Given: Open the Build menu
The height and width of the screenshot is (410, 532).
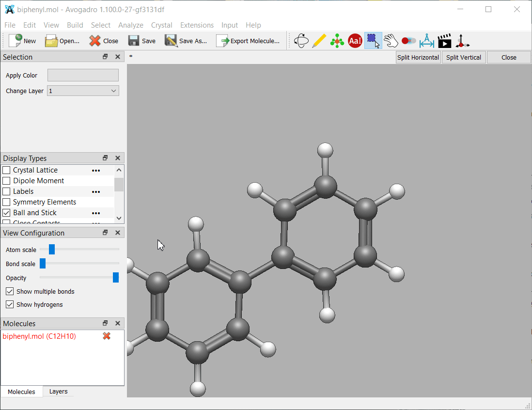Looking at the screenshot, I should pyautogui.click(x=75, y=25).
